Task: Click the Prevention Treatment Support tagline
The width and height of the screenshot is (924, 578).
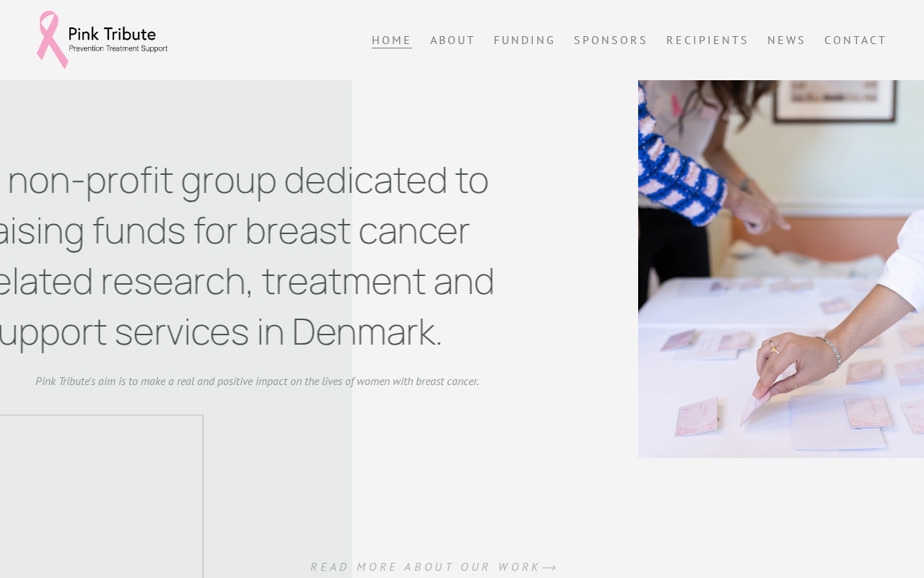Action: pyautogui.click(x=118, y=48)
